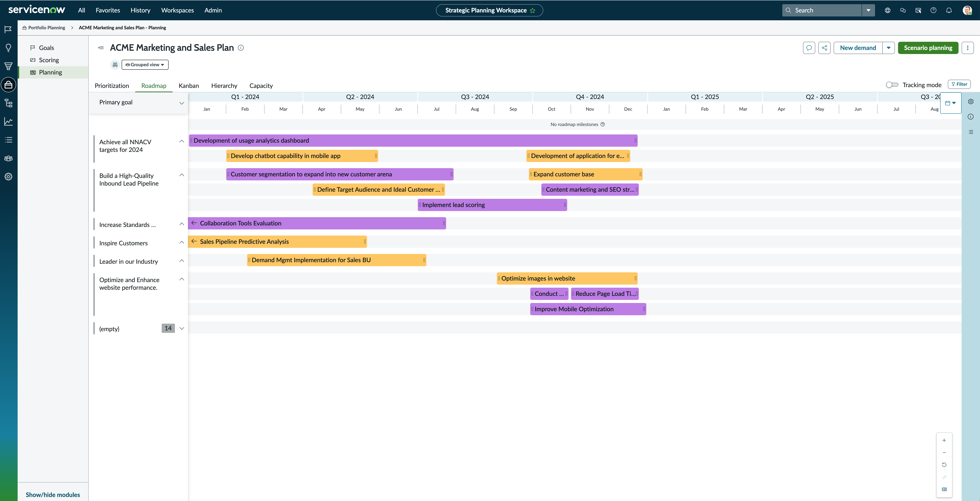Open Scoring in the side navigation
Screen dimensions: 980x501
click(x=49, y=60)
